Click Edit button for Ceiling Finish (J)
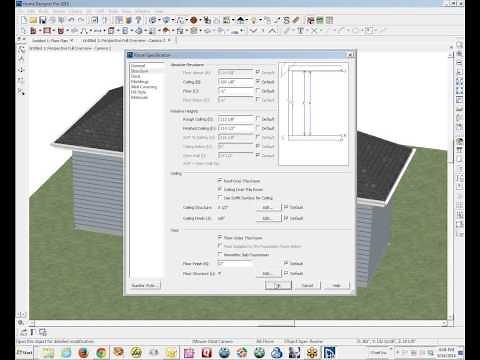The height and width of the screenshot is (360, 480). click(x=269, y=218)
